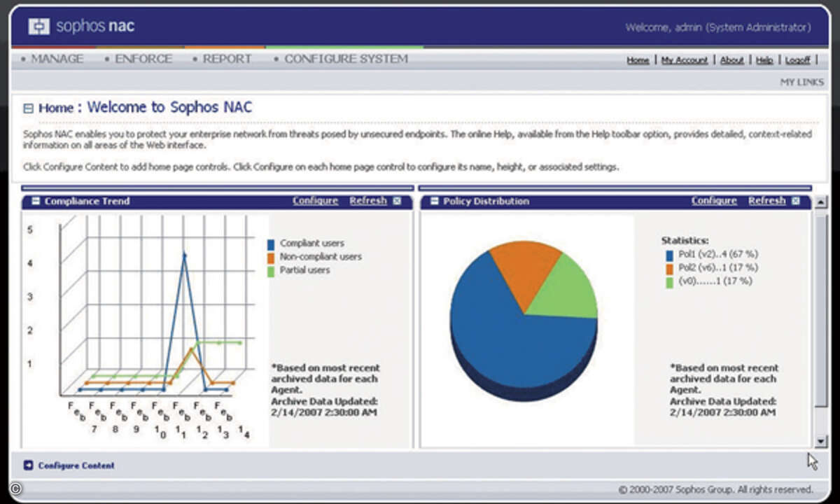This screenshot has width=840, height=504.
Task: Click the 'Policy Distribution' panel title
Action: (x=486, y=201)
